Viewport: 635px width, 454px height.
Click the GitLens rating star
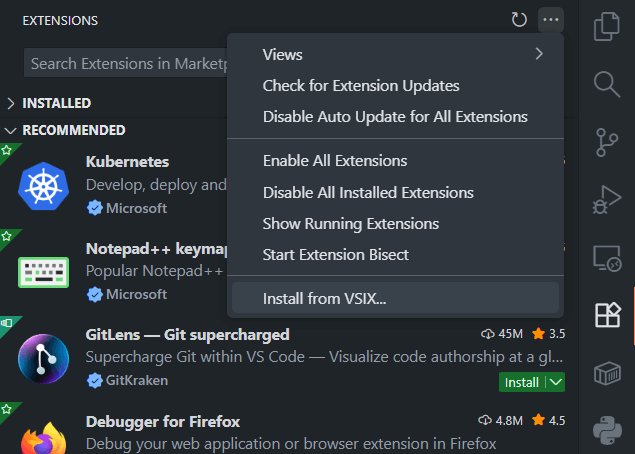coord(539,334)
